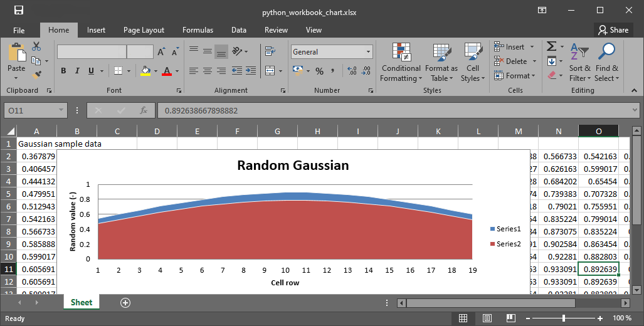Switch to Page Break Preview in status bar
Viewport: 644px width, 326px height.
coord(511,318)
